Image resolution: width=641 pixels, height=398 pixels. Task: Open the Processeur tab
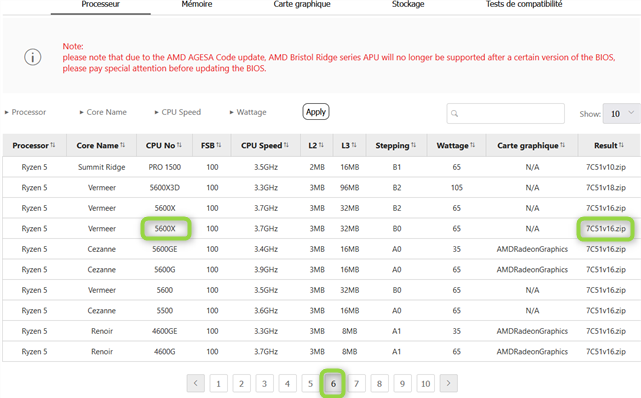click(x=101, y=4)
